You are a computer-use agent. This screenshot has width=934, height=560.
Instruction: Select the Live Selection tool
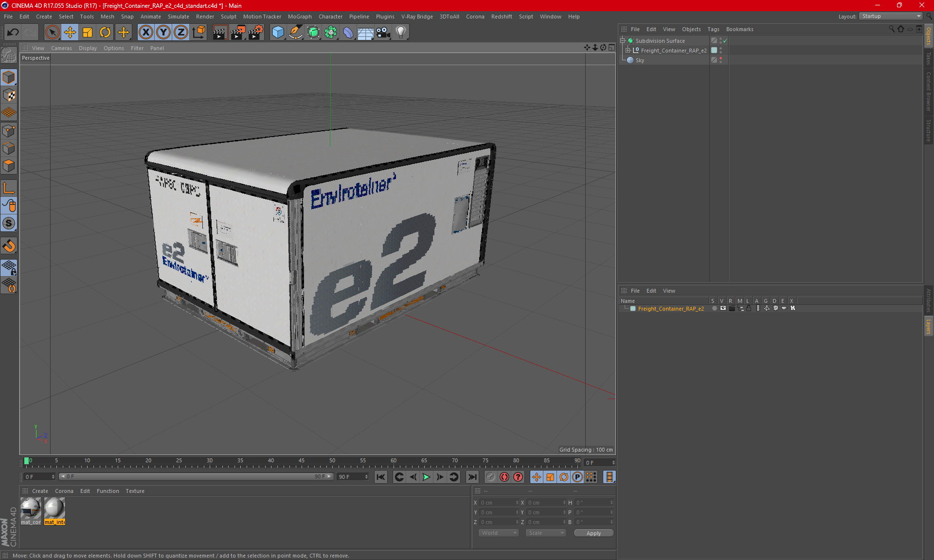click(x=52, y=32)
